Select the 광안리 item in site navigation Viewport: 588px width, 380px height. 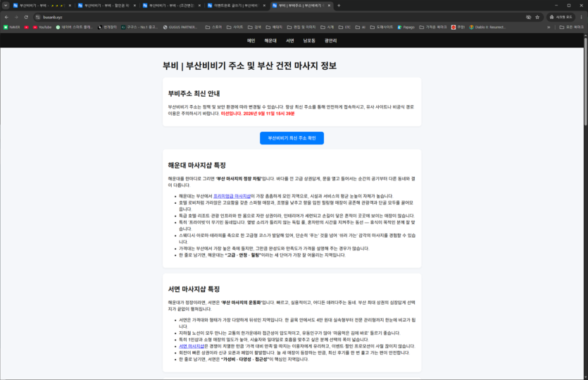pyautogui.click(x=330, y=41)
